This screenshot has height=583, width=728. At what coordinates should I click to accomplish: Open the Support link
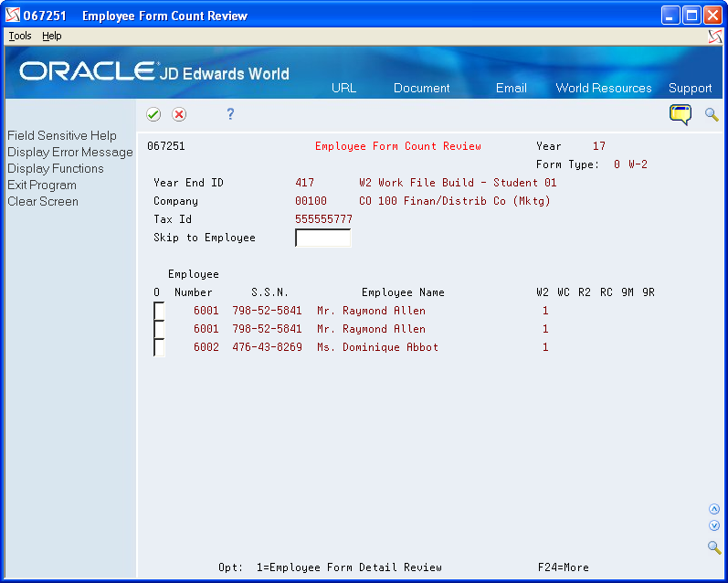690,89
